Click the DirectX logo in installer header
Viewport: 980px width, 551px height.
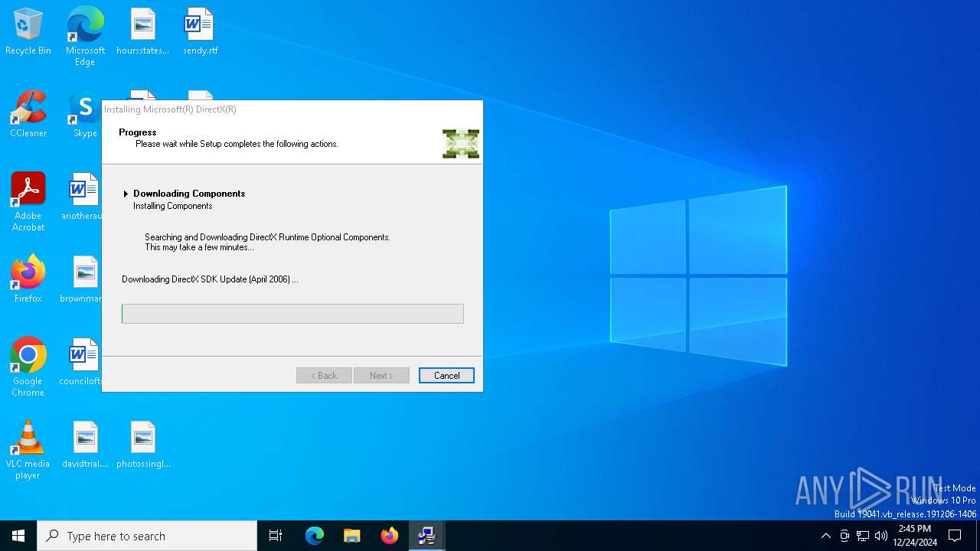[461, 144]
